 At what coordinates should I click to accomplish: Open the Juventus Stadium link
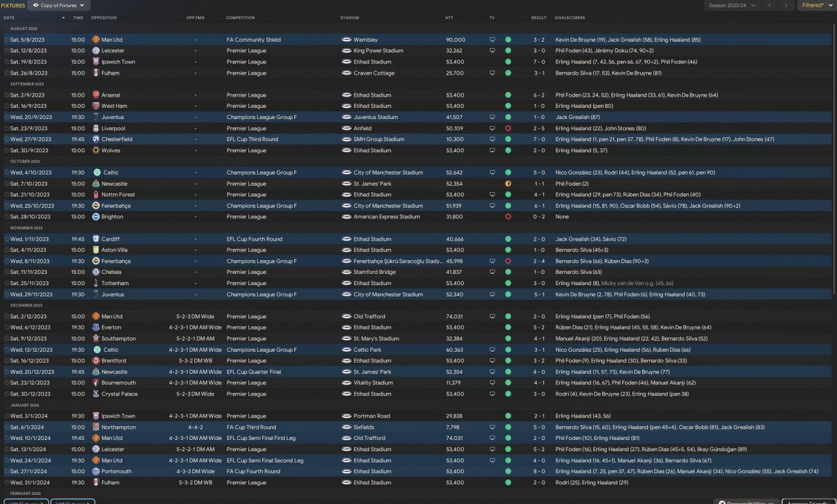tap(376, 118)
